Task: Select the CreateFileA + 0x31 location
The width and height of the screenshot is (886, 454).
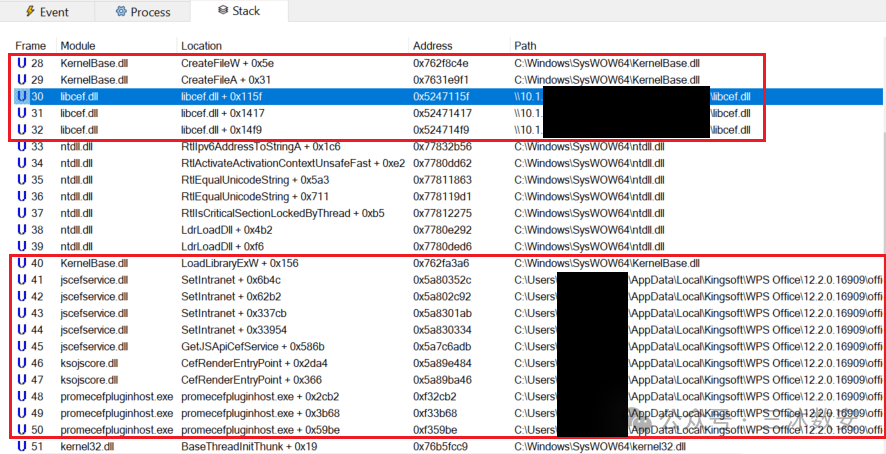Action: tap(226, 80)
